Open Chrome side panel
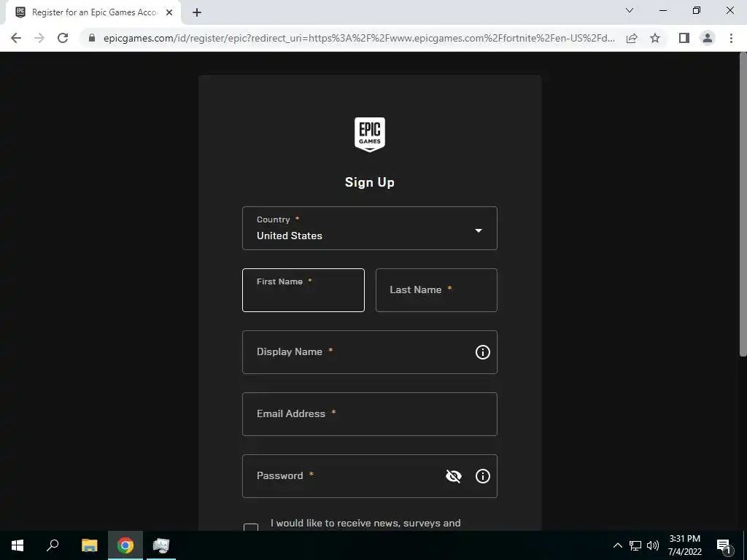 coord(684,38)
